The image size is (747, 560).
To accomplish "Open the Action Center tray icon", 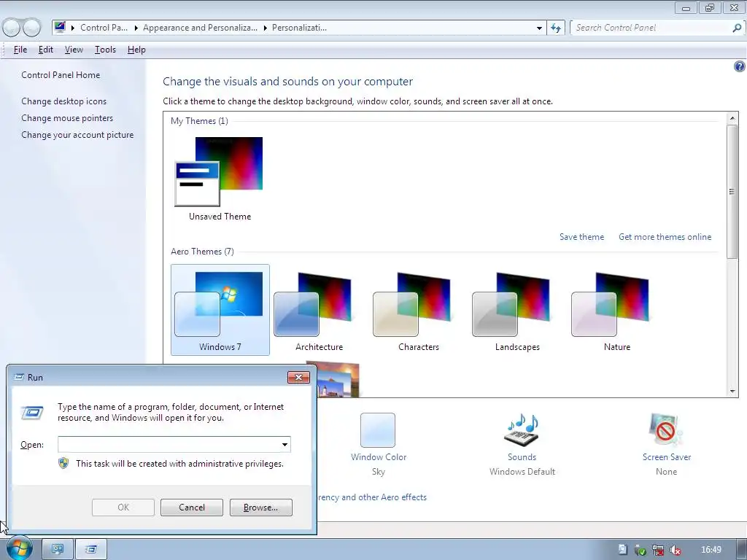I will [623, 550].
